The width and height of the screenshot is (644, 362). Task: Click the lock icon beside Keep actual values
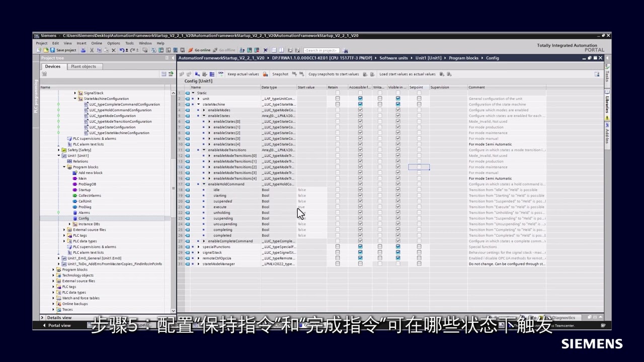[x=265, y=74]
